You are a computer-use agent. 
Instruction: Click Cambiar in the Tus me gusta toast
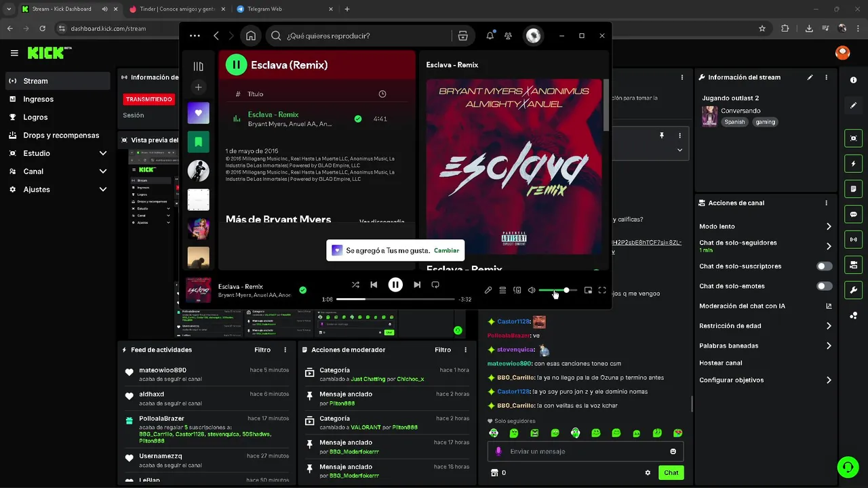(446, 251)
